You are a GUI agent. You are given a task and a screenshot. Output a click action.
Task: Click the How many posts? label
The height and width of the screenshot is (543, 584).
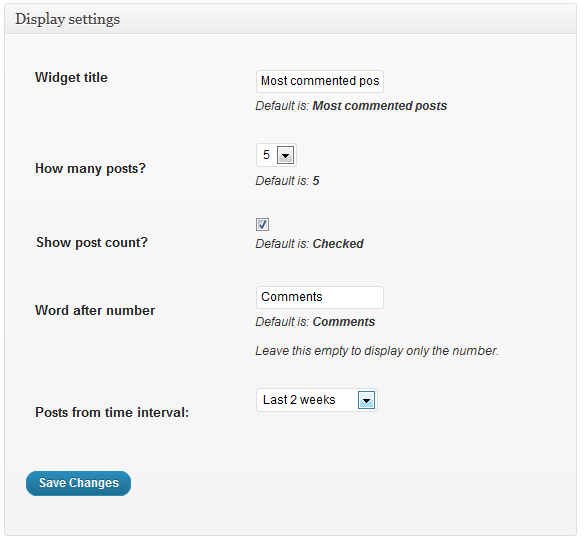click(90, 168)
